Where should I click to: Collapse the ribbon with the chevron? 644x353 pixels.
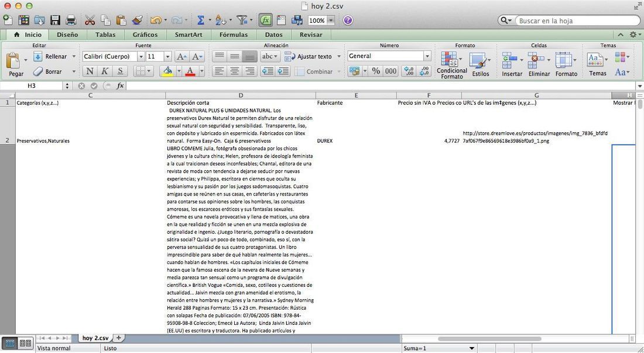coord(621,35)
